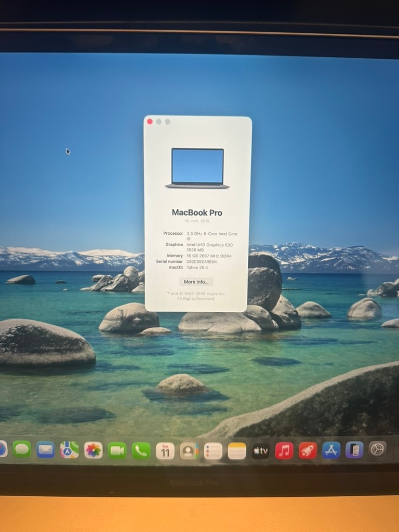Click the red rocket Dock icon
Viewport: 399px width, 532px height.
pos(308,450)
